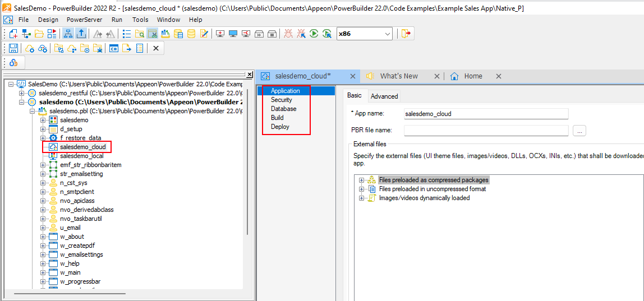Toggle the Output window toolbar button
The width and height of the screenshot is (644, 301).
[81, 34]
